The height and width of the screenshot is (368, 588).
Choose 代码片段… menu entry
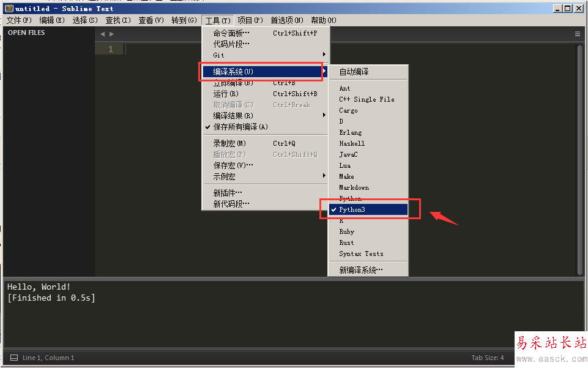pos(266,44)
